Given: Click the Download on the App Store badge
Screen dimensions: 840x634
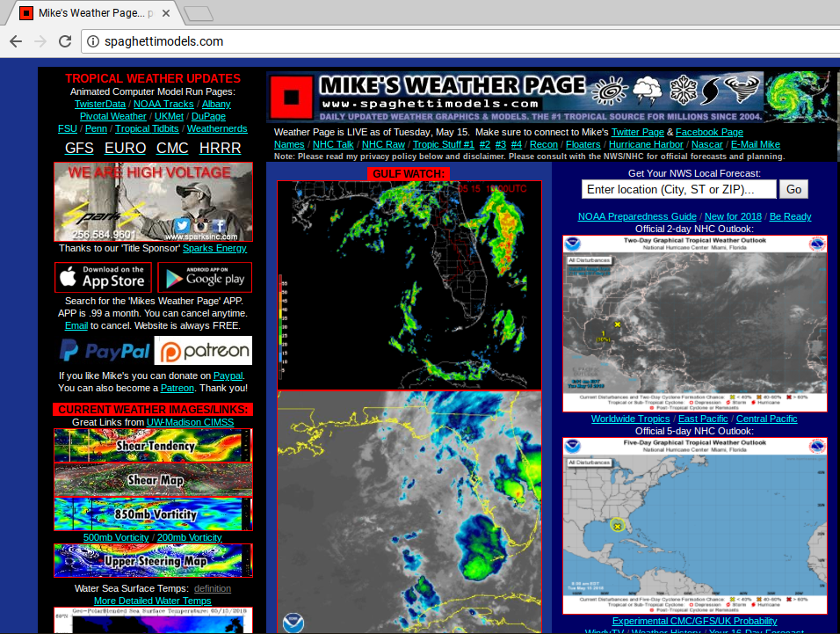Looking at the screenshot, I should point(103,277).
